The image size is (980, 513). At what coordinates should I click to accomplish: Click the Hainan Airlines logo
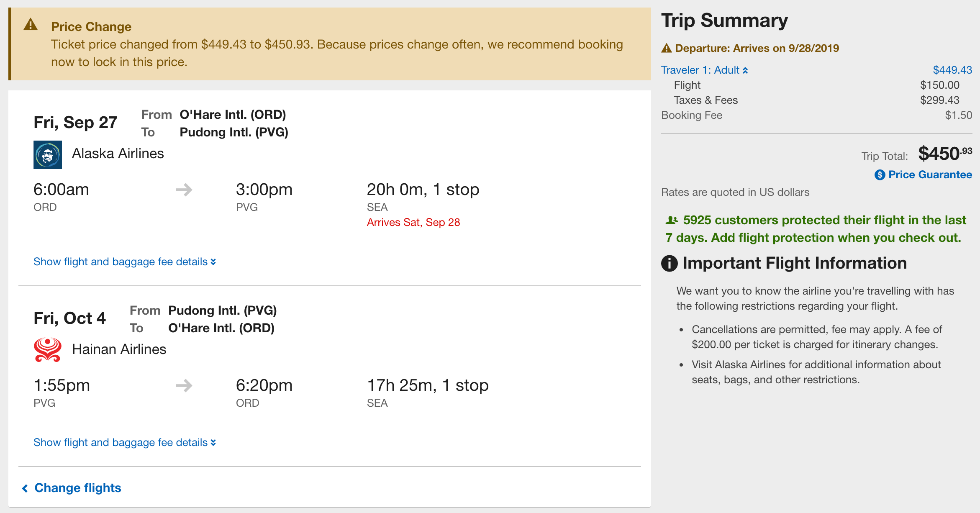[x=48, y=350]
